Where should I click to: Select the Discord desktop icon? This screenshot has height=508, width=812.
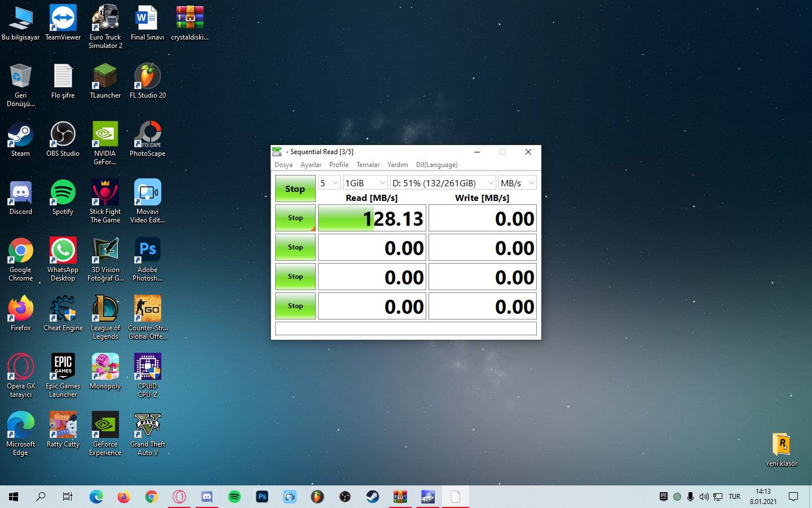click(x=21, y=198)
